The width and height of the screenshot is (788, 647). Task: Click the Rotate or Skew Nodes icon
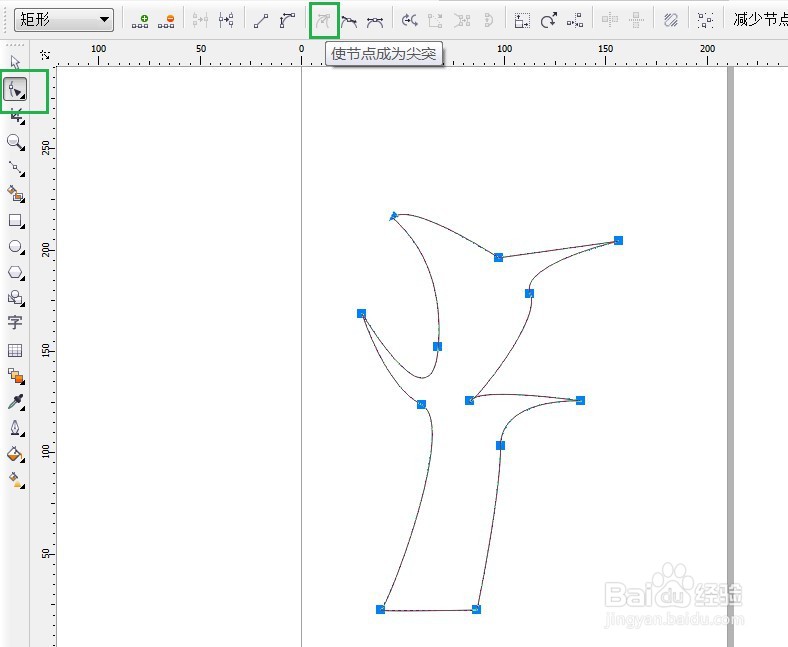pos(548,21)
